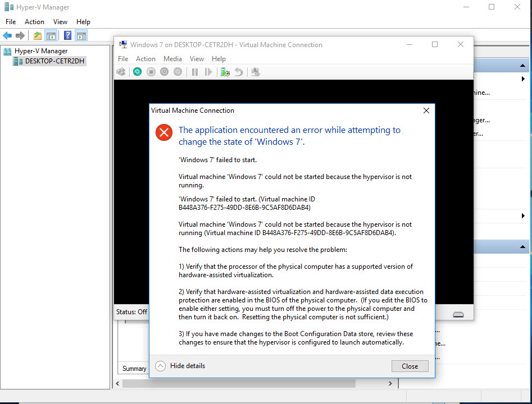Open the blue Help question mark icon
The height and width of the screenshot is (404, 532).
(67, 35)
